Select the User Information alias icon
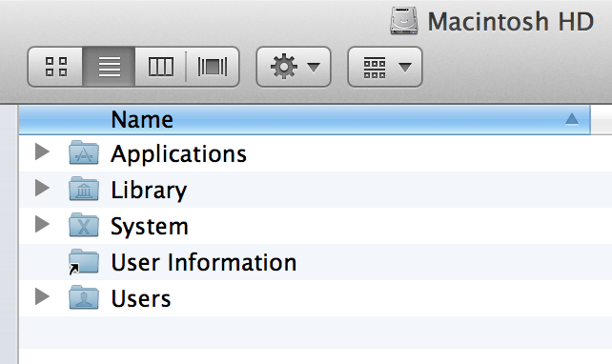 84,261
